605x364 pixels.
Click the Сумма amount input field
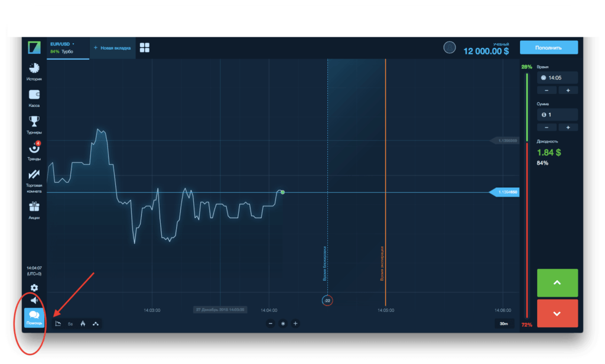pyautogui.click(x=557, y=115)
